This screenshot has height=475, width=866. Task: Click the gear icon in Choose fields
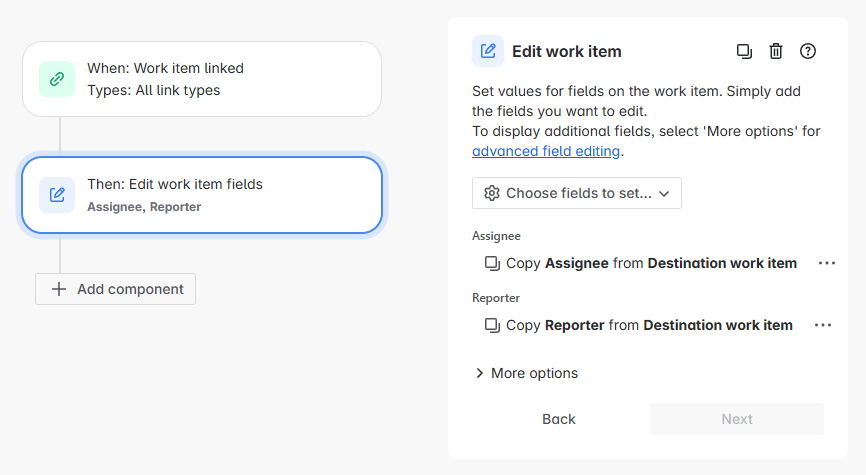click(x=492, y=193)
